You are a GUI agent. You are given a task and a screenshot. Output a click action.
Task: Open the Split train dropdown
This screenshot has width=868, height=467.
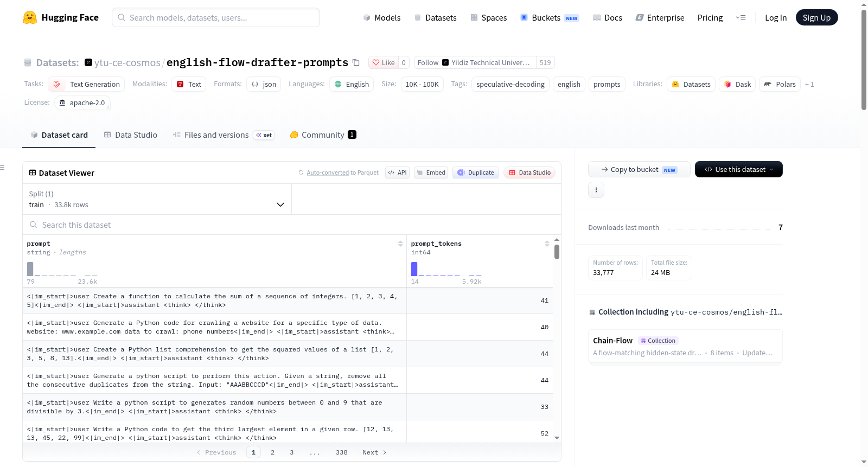pyautogui.click(x=157, y=199)
